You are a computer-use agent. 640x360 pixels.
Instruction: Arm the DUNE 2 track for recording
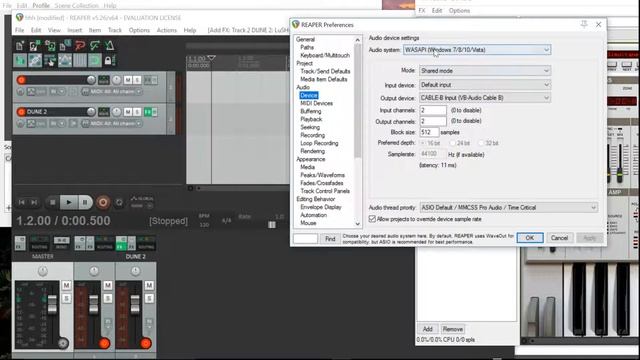click(21, 111)
